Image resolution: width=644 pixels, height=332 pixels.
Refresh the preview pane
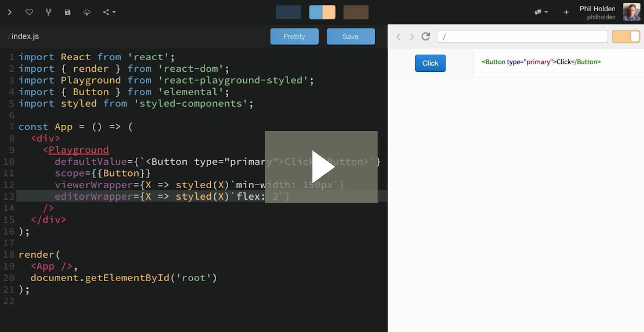point(425,37)
